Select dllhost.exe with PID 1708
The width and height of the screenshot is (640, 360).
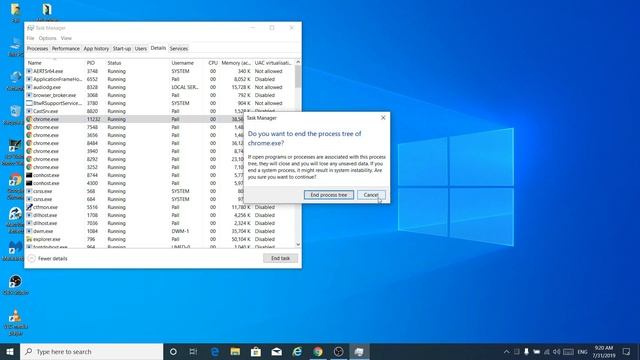click(160, 215)
